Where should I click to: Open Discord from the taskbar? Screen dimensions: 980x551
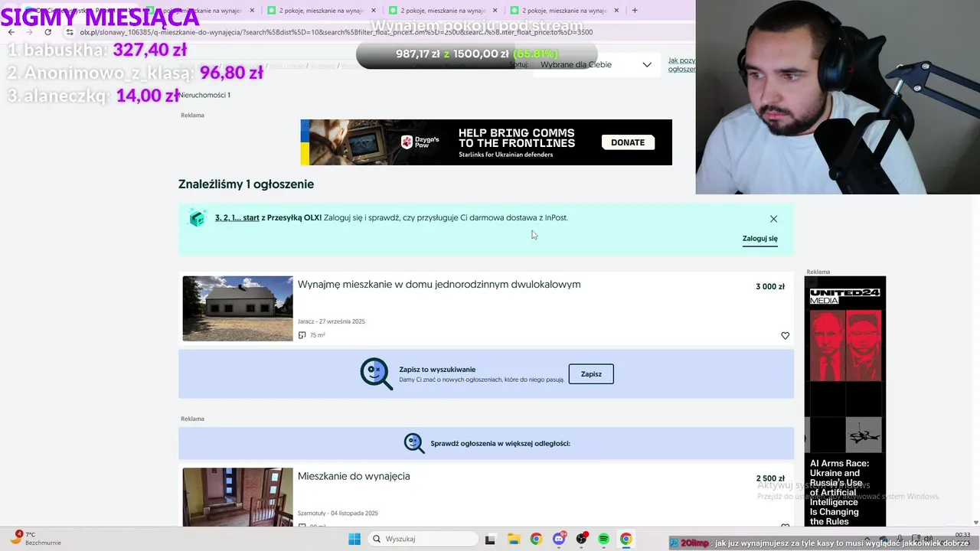pos(559,540)
